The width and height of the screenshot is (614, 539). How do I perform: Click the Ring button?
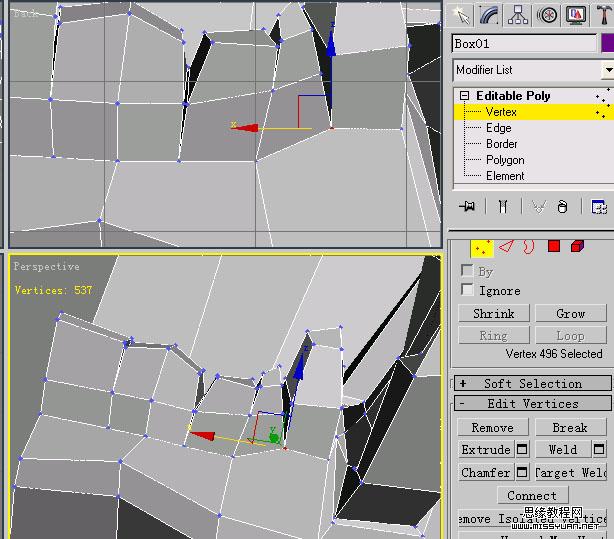494,335
